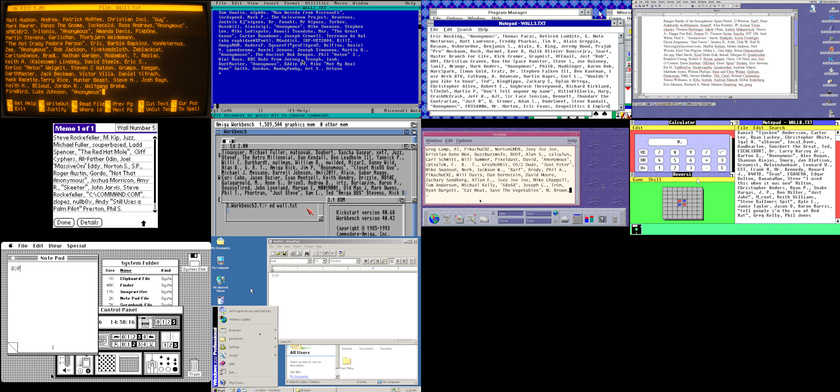Open the mail envelope icon on the CDE front panel
This screenshot has width=840, height=392.
point(484,219)
